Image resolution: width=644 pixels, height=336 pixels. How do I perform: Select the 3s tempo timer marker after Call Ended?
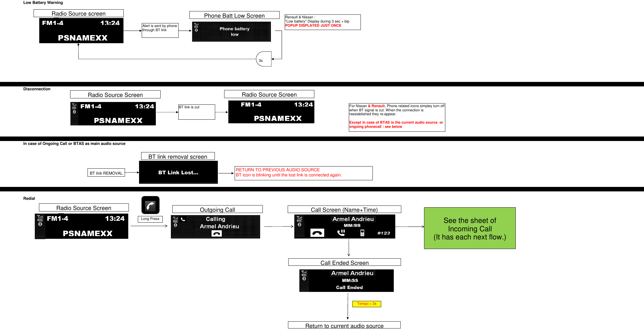click(367, 304)
